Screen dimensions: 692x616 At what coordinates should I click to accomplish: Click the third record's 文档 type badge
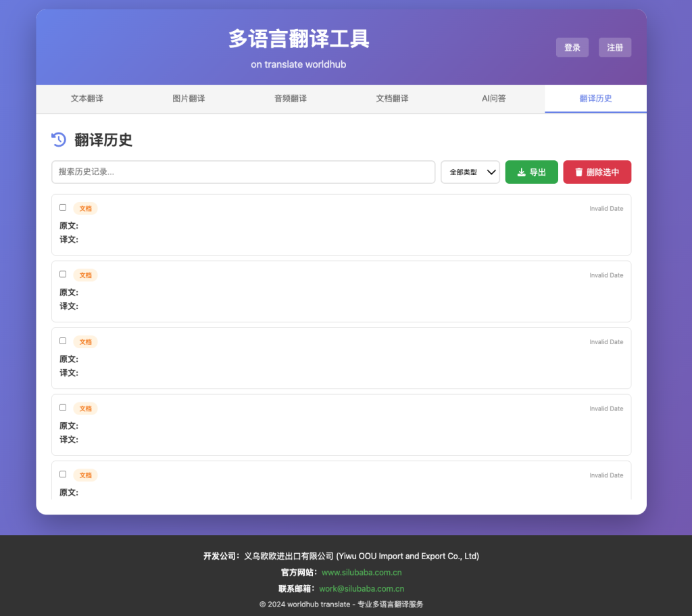click(85, 341)
